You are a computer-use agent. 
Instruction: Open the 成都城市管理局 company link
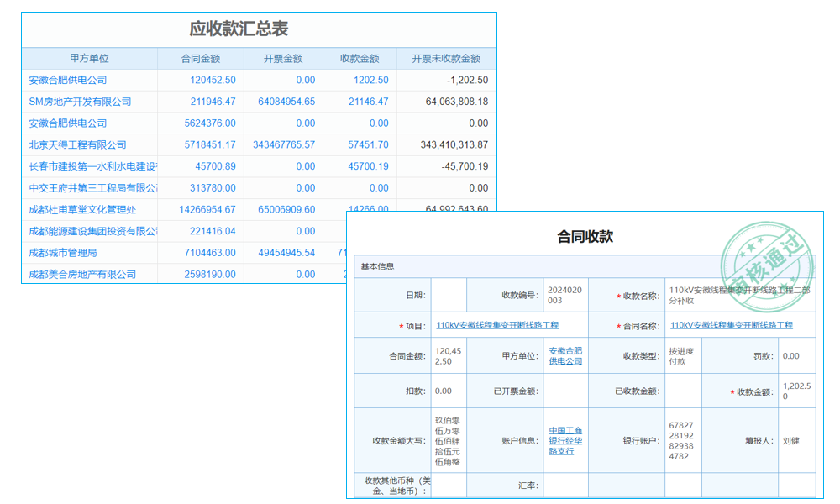click(x=61, y=252)
